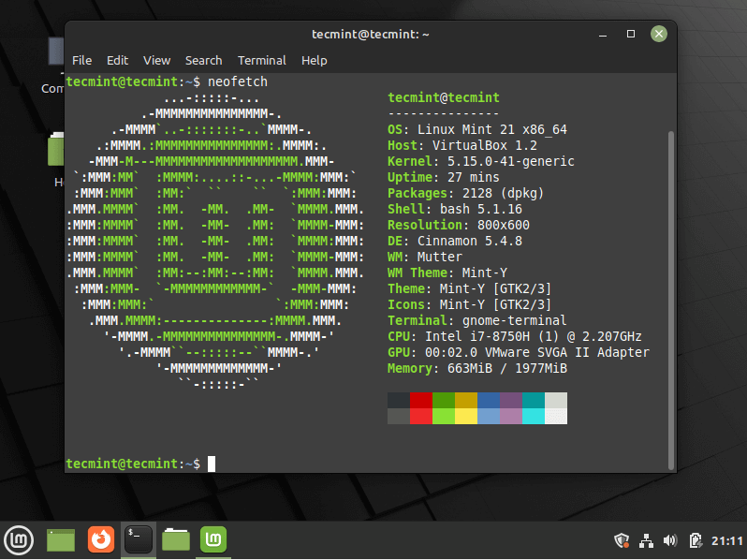Open the Update Manager shield tray icon
The width and height of the screenshot is (747, 560).
point(622,540)
